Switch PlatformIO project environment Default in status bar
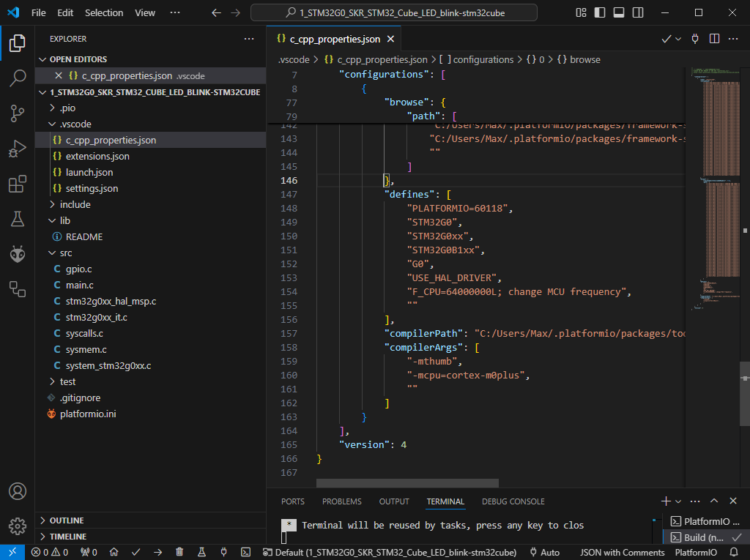 coord(390,553)
